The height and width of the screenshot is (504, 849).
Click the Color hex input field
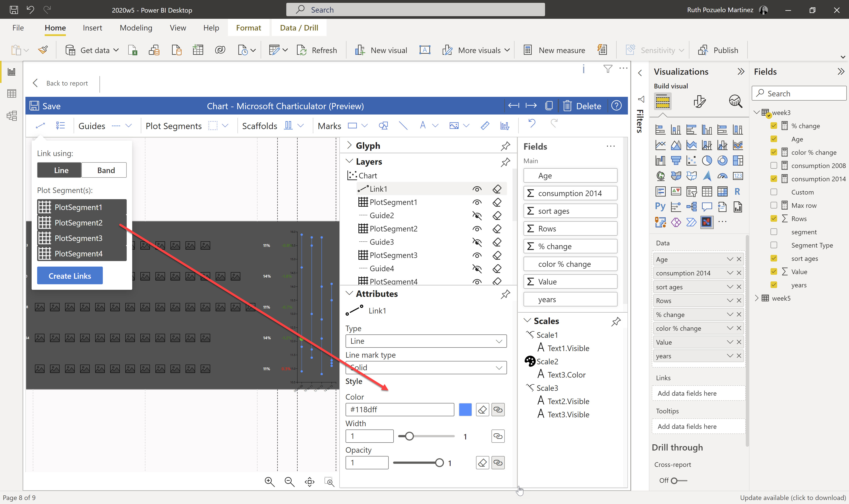tap(399, 410)
